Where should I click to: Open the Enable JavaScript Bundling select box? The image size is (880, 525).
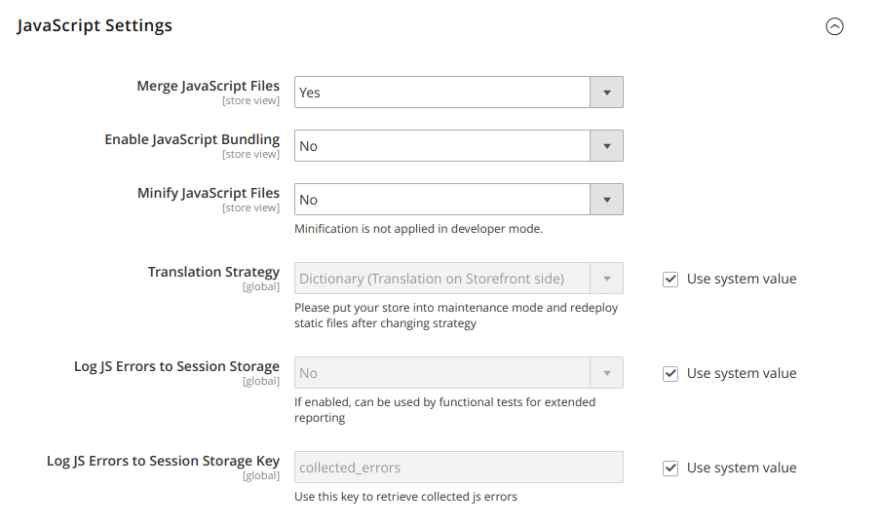pos(459,146)
